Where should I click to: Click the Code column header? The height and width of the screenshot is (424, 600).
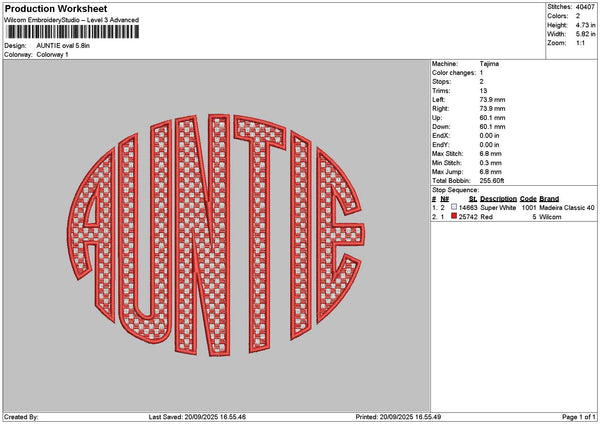pyautogui.click(x=528, y=199)
